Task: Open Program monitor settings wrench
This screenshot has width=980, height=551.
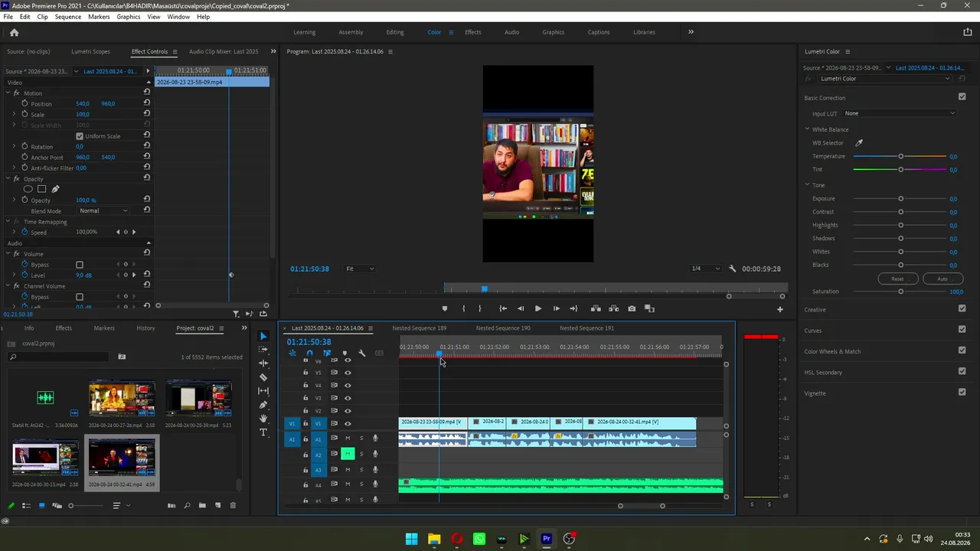Action: [733, 269]
